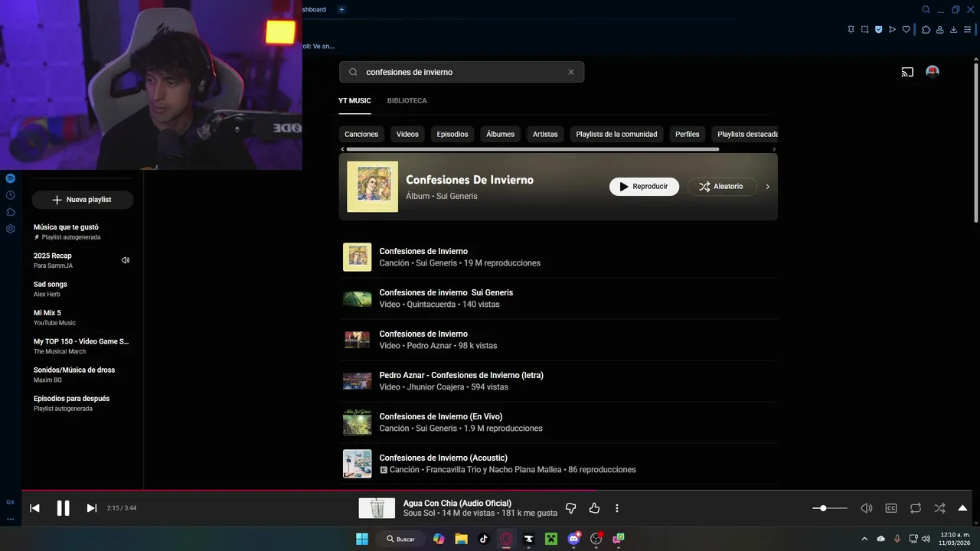The image size is (980, 551).
Task: Filter results by Playlists de la comunidad
Action: tap(616, 134)
